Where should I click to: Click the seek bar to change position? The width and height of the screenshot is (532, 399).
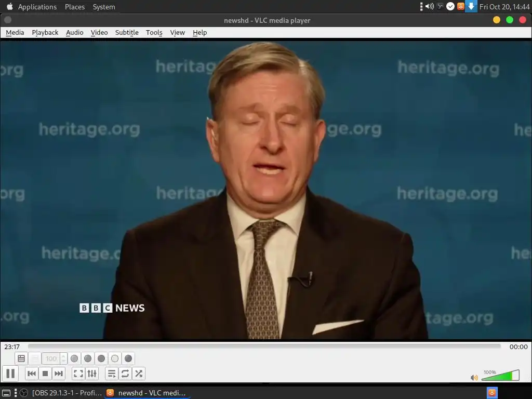coord(264,347)
